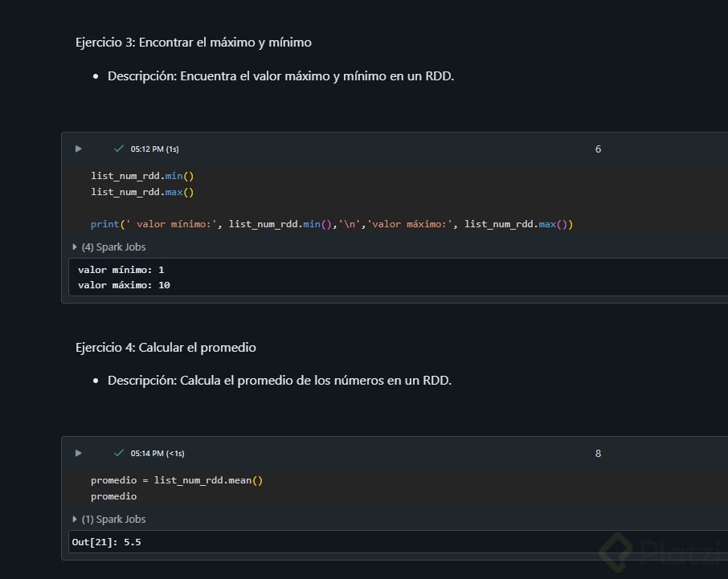728x579 pixels.
Task: Click green checkmark next to 05:14 PM
Action: point(119,453)
